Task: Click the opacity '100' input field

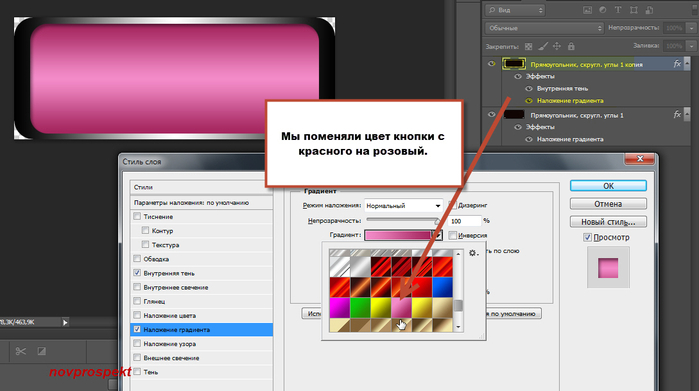Action: click(465, 221)
